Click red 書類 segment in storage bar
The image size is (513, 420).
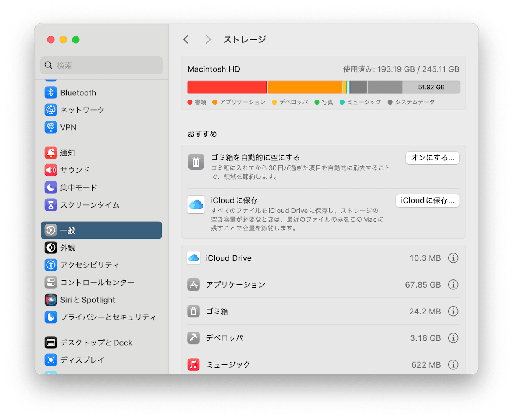pos(227,87)
